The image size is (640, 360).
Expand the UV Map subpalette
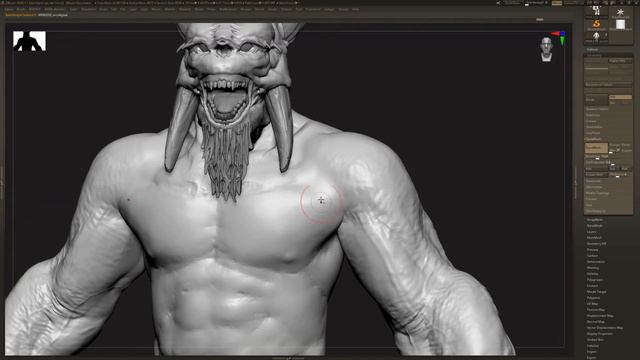(x=592, y=304)
